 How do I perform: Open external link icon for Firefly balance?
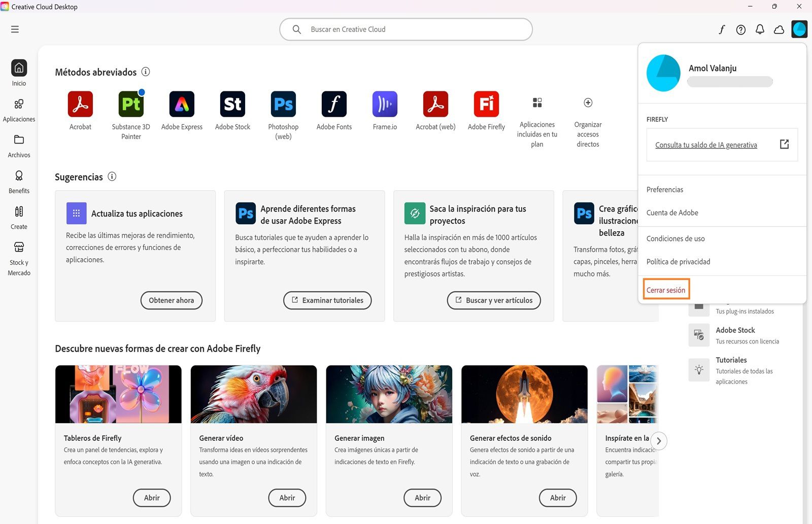coord(784,144)
